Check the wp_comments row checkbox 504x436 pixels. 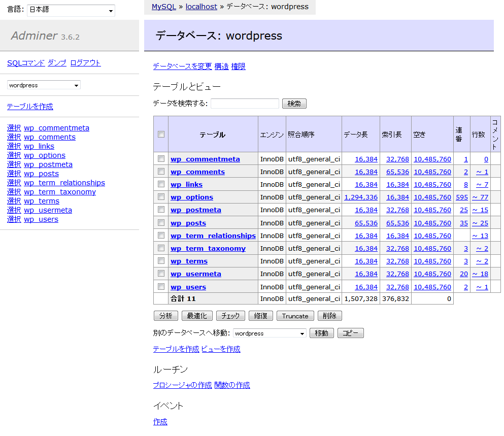[x=161, y=172]
